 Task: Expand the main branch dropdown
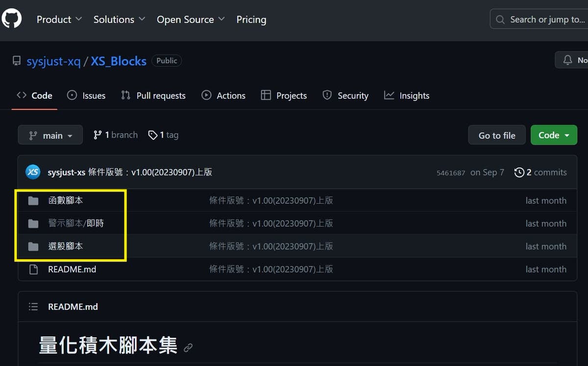click(x=50, y=135)
